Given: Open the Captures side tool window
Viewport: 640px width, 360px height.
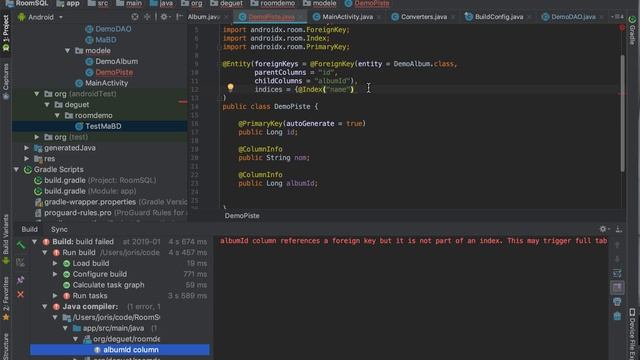Looking at the screenshot, I should click(x=6, y=81).
